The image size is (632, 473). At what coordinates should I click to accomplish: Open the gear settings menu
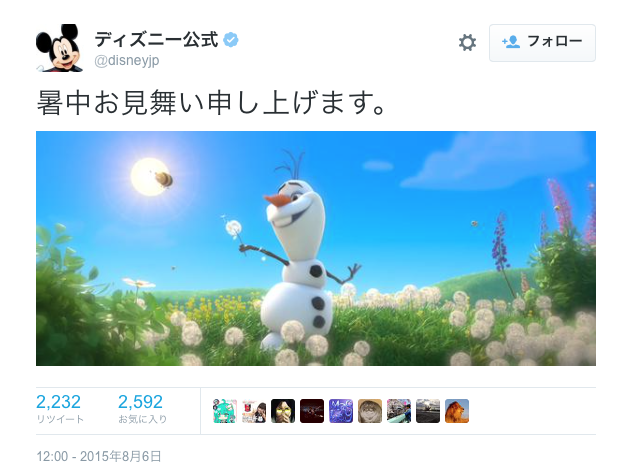(x=467, y=43)
